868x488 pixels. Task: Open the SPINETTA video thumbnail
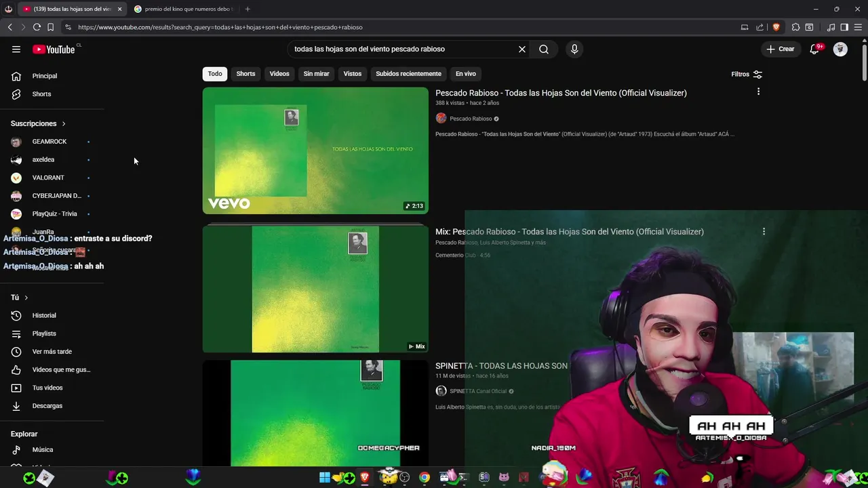click(315, 413)
